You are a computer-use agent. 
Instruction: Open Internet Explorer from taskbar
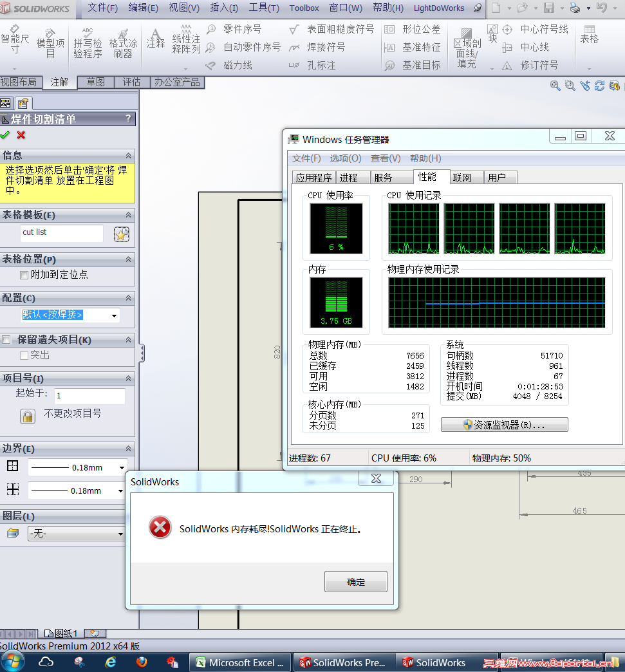tap(111, 662)
